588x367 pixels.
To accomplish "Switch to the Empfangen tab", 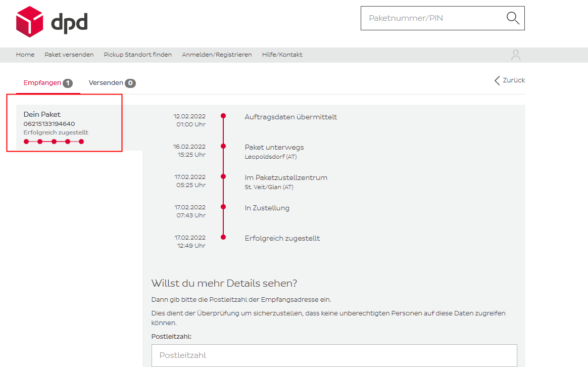I will point(42,83).
